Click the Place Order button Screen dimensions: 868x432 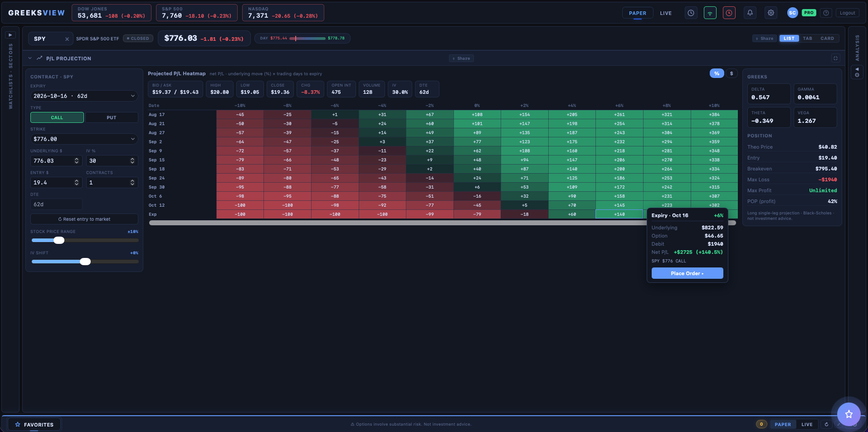click(687, 273)
